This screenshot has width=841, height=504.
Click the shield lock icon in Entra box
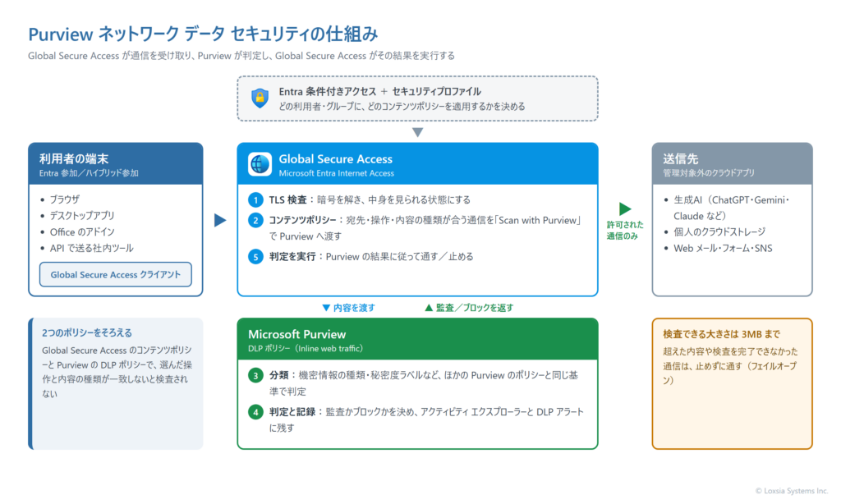pyautogui.click(x=260, y=99)
